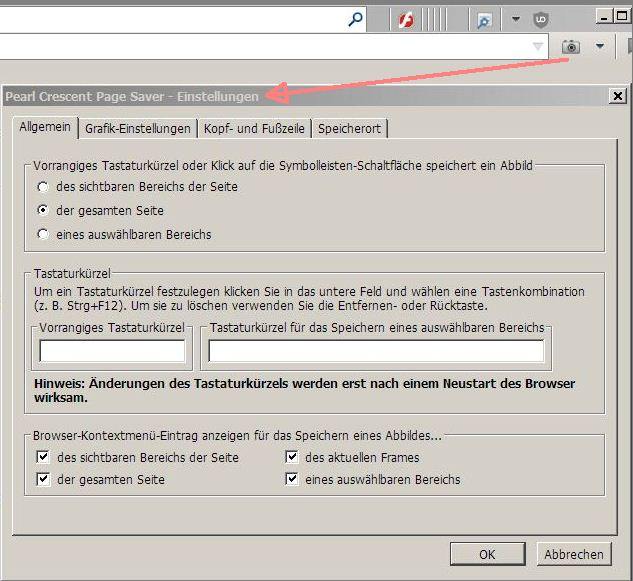The image size is (633, 581).
Task: Open dropdown arrow left of uBlock shield
Action: click(x=516, y=19)
